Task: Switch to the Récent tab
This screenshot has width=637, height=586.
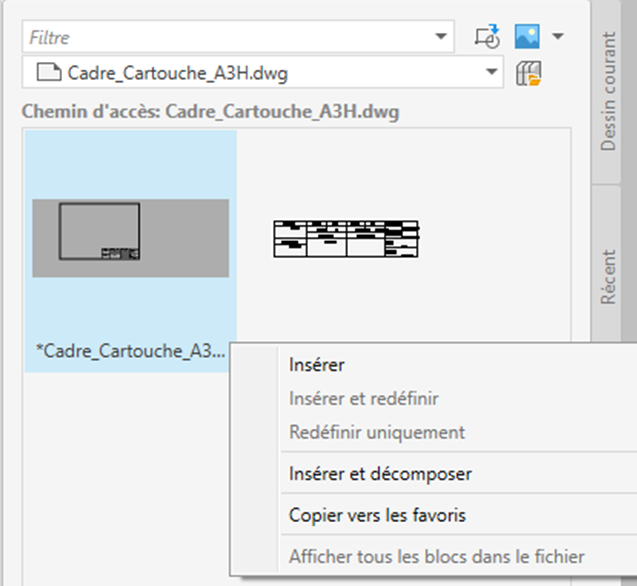Action: (x=608, y=277)
